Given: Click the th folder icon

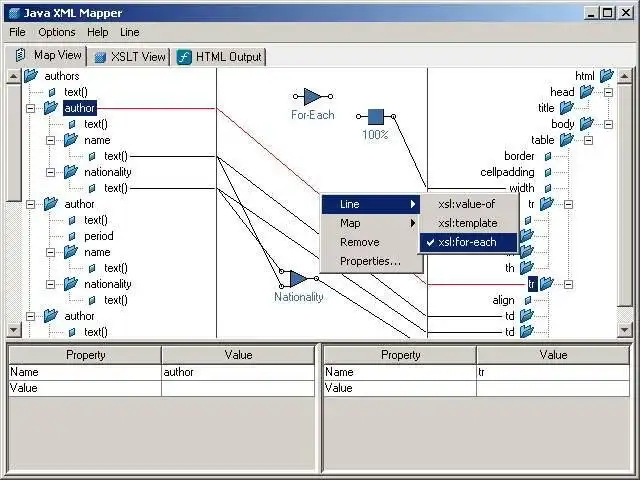Looking at the screenshot, I should 527,268.
